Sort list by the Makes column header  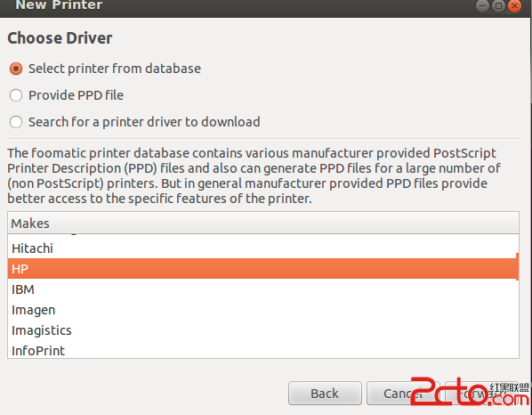click(263, 224)
